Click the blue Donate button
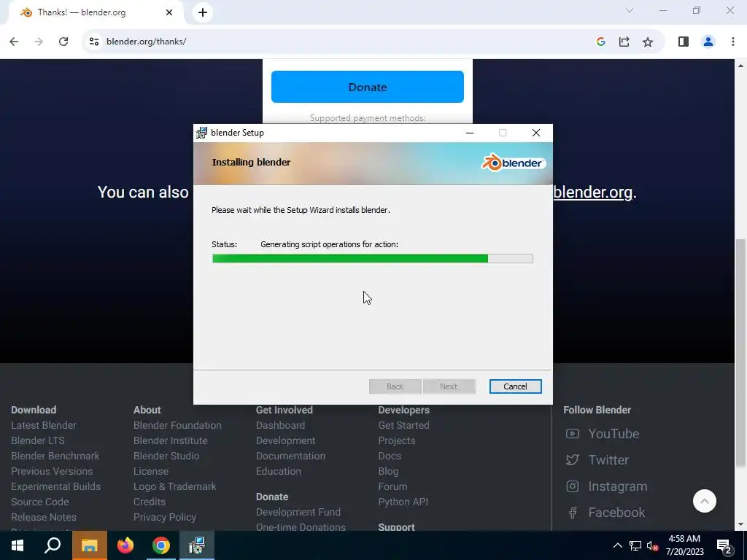 tap(368, 87)
